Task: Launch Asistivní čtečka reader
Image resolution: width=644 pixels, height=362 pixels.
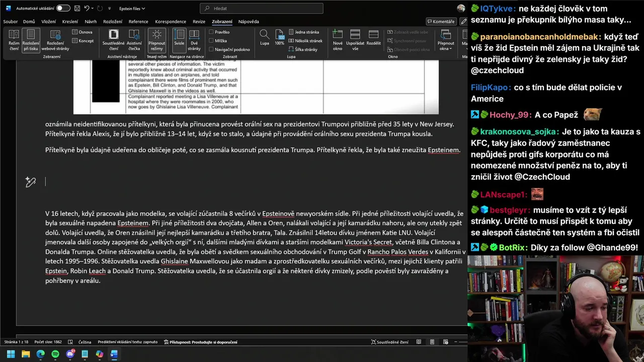Action: [x=134, y=40]
